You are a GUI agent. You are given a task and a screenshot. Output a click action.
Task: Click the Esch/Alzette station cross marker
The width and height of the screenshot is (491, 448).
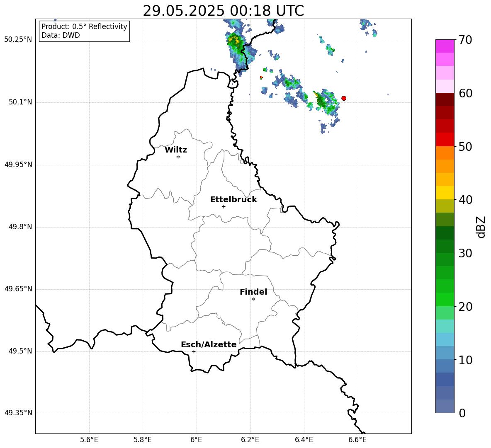click(194, 351)
